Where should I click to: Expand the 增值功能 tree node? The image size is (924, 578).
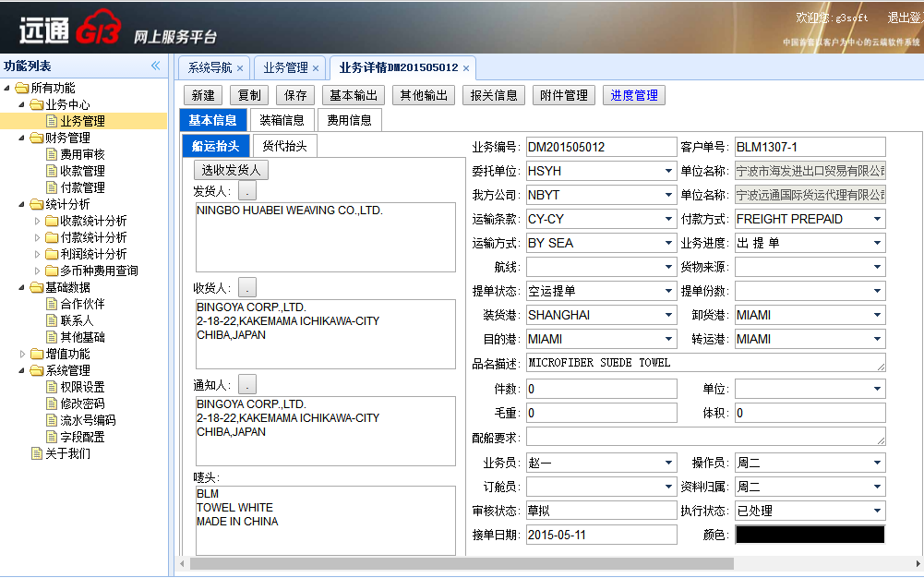(x=22, y=354)
